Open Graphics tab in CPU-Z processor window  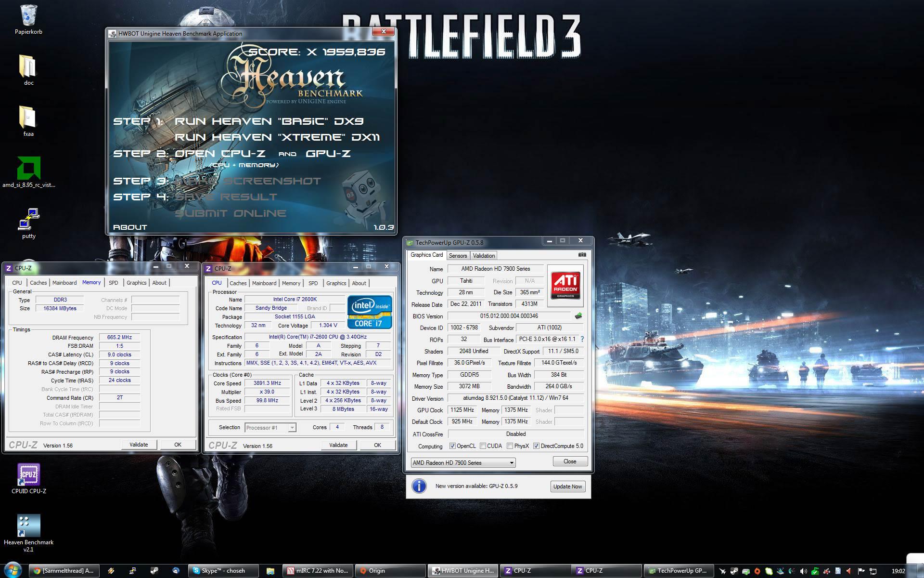tap(336, 283)
